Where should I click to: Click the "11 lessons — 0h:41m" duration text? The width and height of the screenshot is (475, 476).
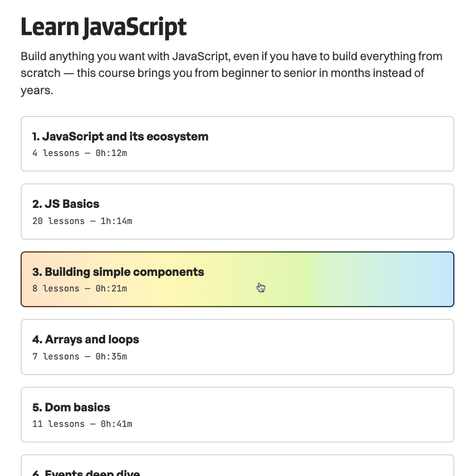pyautogui.click(x=82, y=424)
